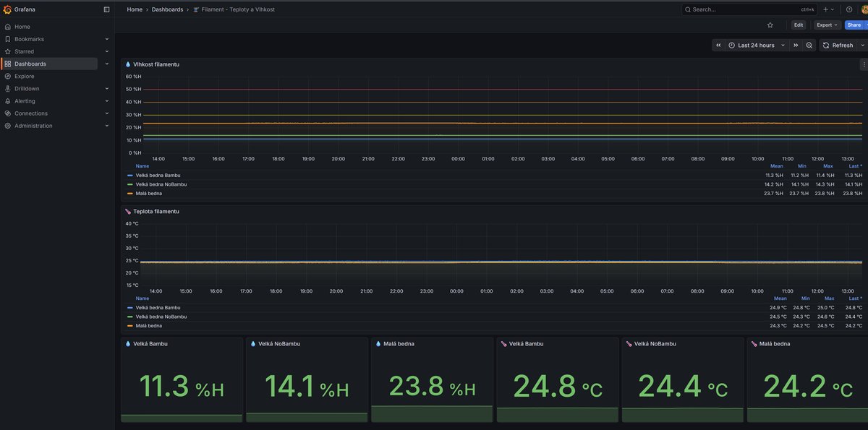Click orange color swatch of temperature Malá bedna
868x430 pixels.
tap(130, 325)
